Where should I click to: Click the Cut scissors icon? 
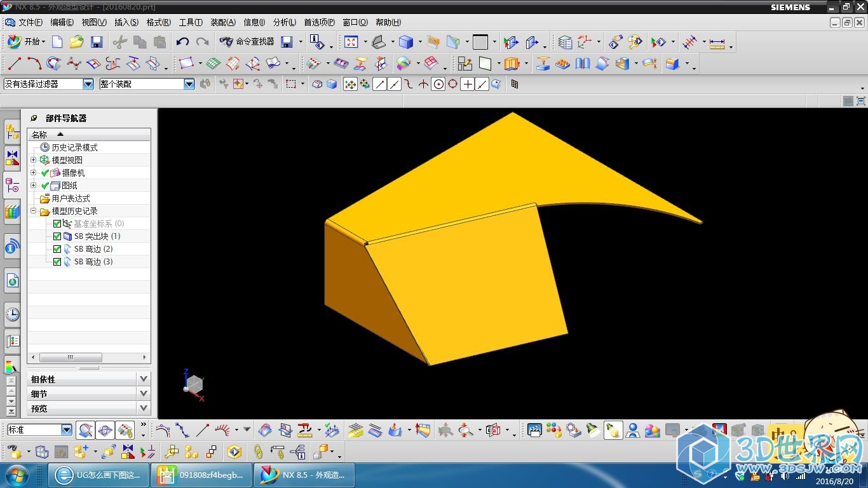120,42
